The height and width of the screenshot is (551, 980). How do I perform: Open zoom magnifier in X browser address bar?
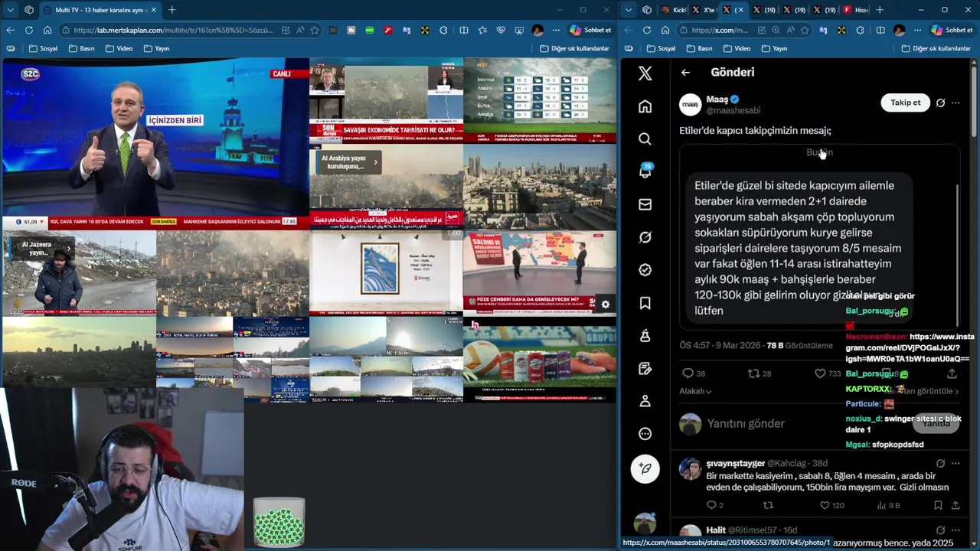click(x=776, y=30)
